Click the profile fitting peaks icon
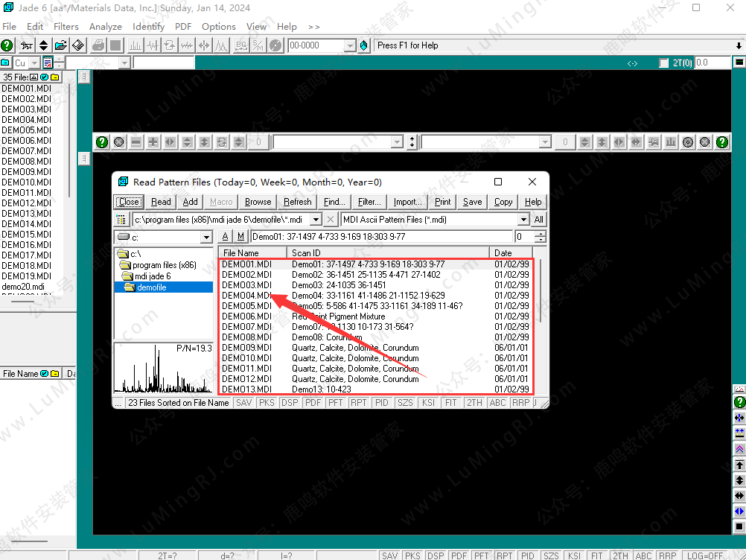746x560 pixels. tap(221, 45)
